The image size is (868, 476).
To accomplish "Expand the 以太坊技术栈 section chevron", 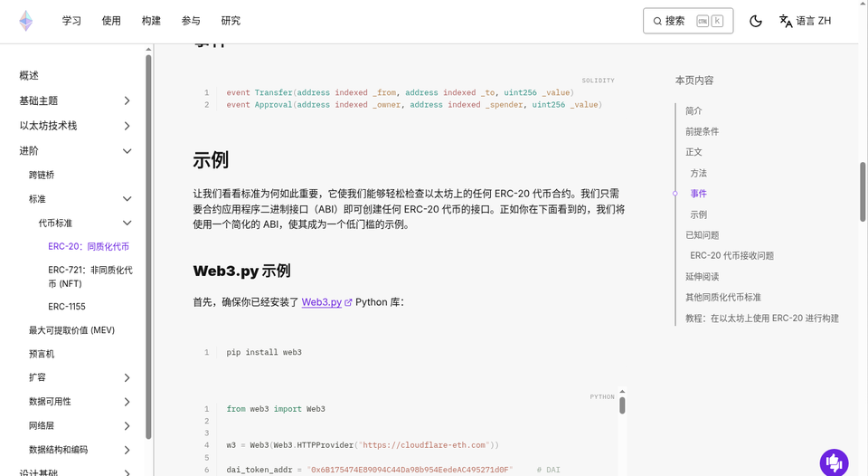I will [x=127, y=126].
